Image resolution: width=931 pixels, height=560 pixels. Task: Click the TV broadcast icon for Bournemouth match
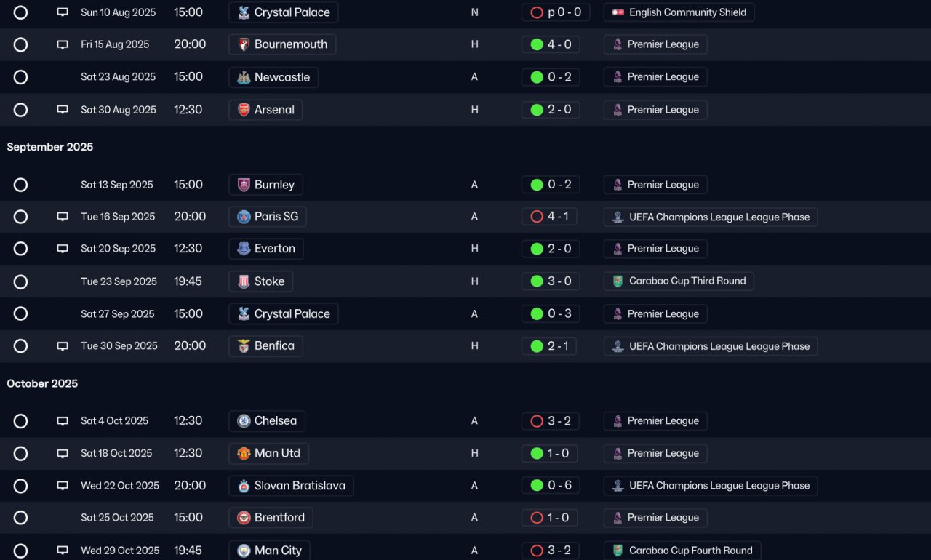(63, 44)
